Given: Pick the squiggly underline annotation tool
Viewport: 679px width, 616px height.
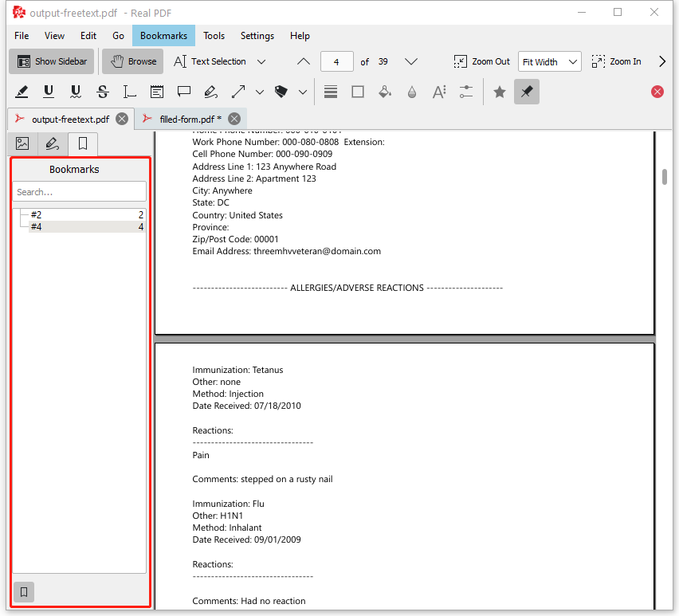Looking at the screenshot, I should click(x=76, y=92).
